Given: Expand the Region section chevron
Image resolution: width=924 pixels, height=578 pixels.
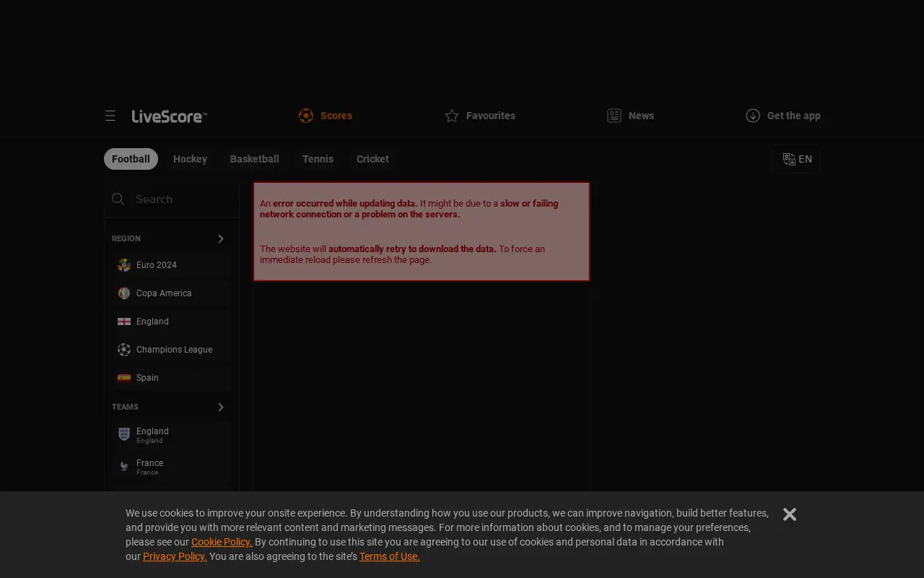Looking at the screenshot, I should pyautogui.click(x=221, y=238).
